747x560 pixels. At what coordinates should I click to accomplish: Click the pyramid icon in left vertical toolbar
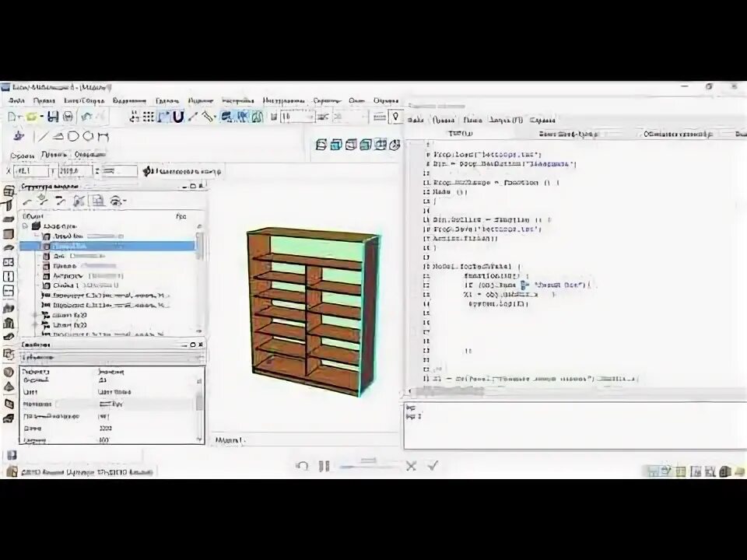[9, 387]
